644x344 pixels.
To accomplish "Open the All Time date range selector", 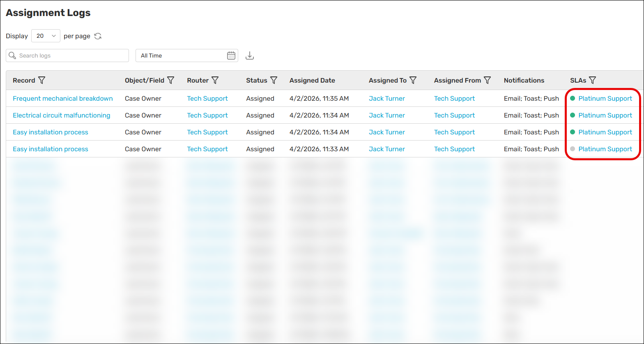I will pyautogui.click(x=181, y=55).
